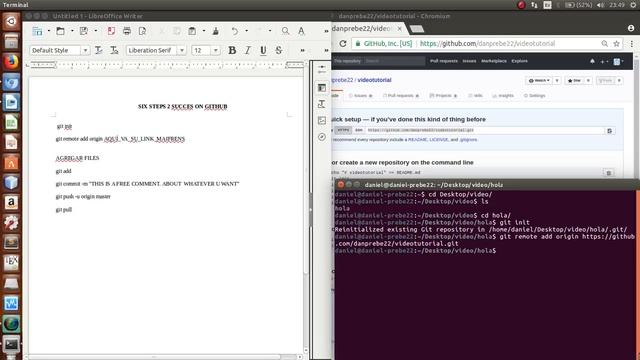
Task: Open Chromium's three-dot menu
Action: 631,44
